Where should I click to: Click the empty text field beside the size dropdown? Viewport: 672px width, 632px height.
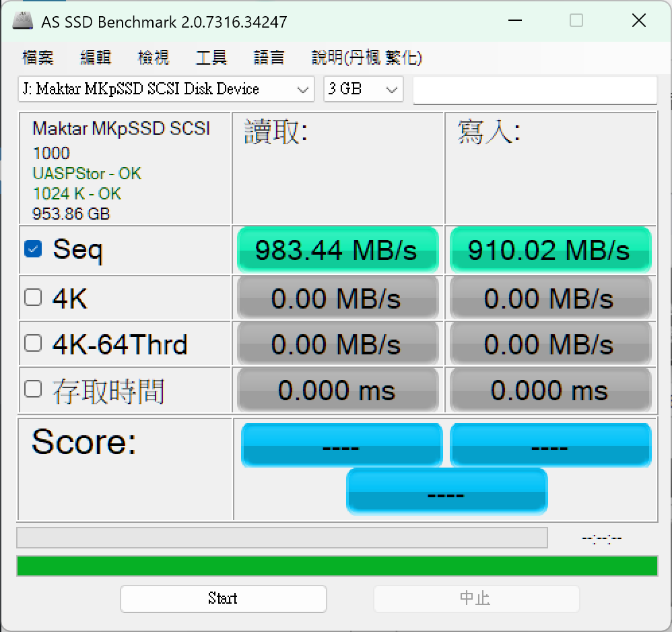tap(535, 90)
